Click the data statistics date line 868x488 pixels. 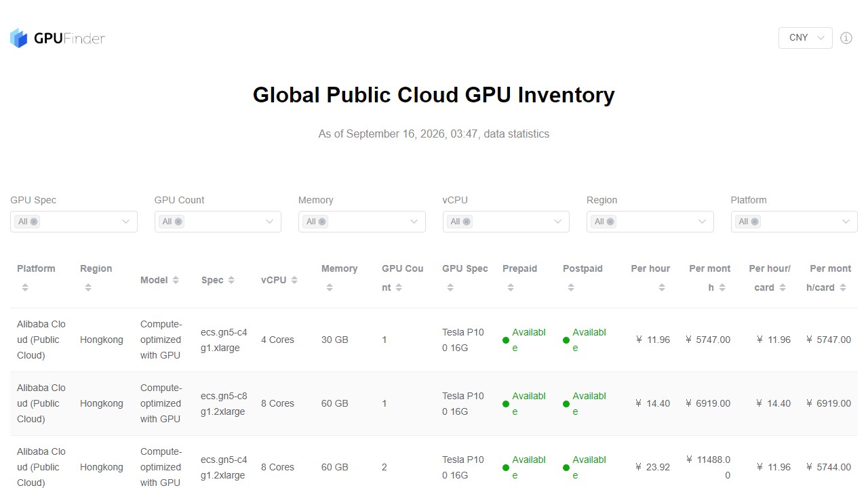coord(434,134)
